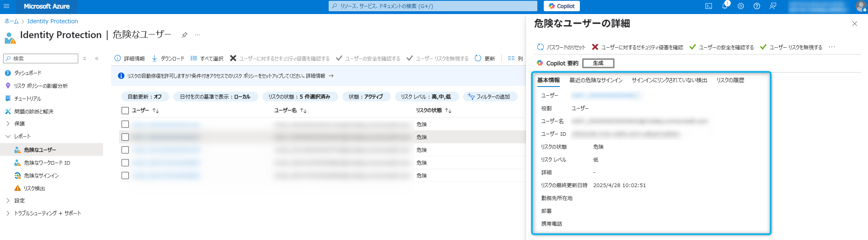Open more actions ellipsis in details panel

click(832, 47)
